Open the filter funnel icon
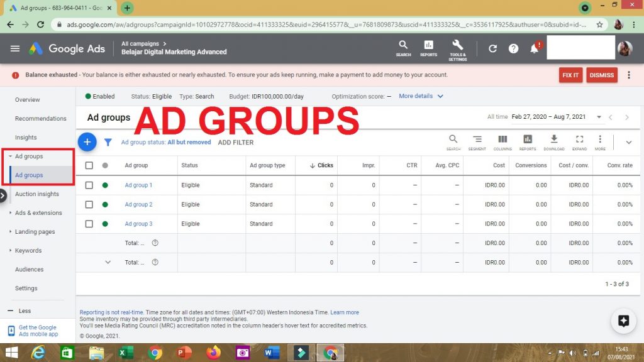This screenshot has width=644, height=362. [108, 142]
